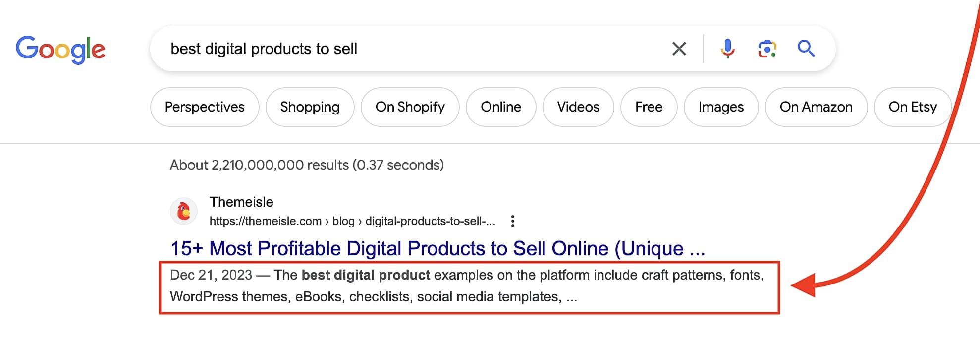The image size is (980, 341).
Task: Open the On Etsy filter
Action: 913,107
